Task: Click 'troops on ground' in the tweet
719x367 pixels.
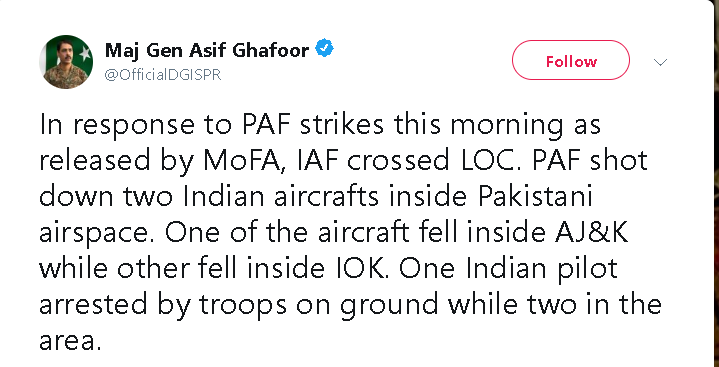Action: point(319,306)
